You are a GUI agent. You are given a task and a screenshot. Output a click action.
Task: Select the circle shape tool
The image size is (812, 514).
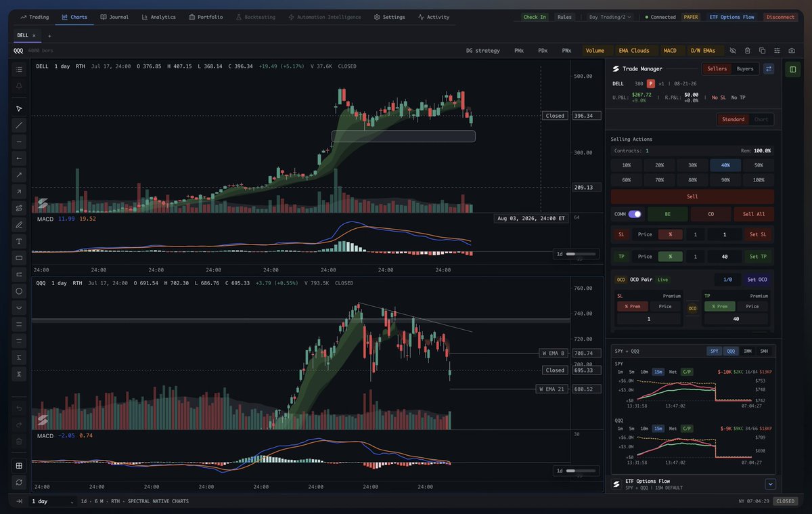point(19,291)
